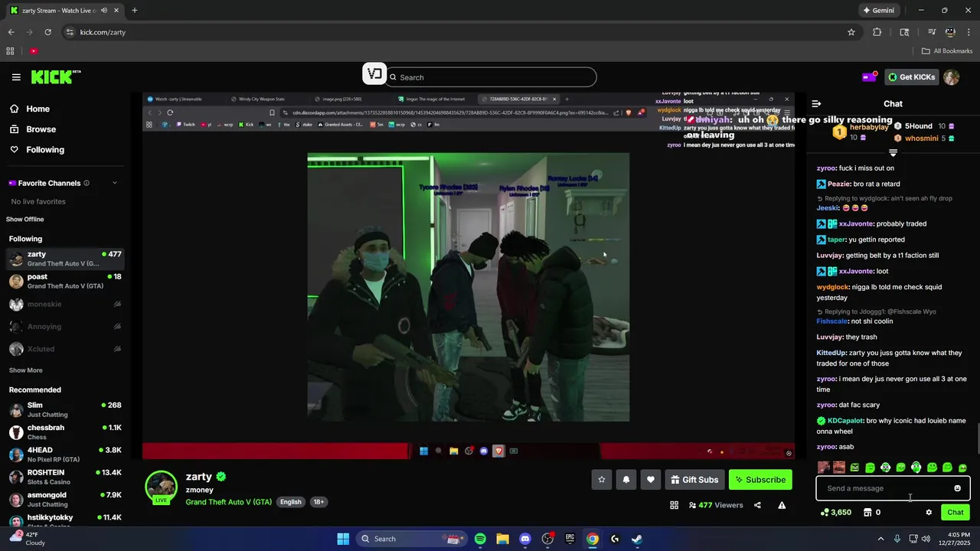Open stream player settings at bottom right
This screenshot has height=551, width=980.
tap(789, 453)
